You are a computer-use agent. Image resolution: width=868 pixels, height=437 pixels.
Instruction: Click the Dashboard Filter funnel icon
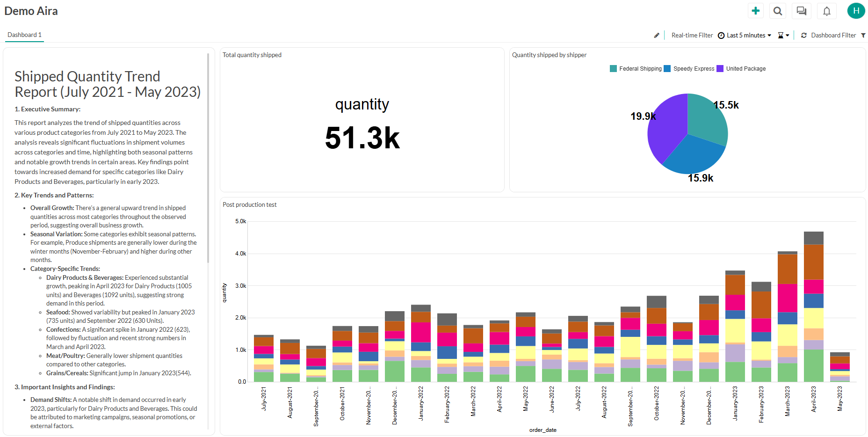tap(863, 35)
